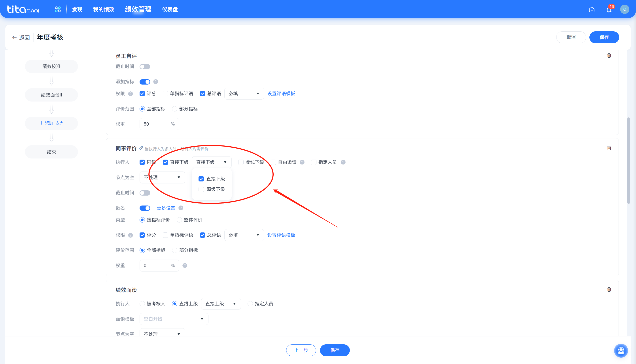Select 指定人员 radio in 绩效面谈
This screenshot has height=364, width=636.
[250, 304]
